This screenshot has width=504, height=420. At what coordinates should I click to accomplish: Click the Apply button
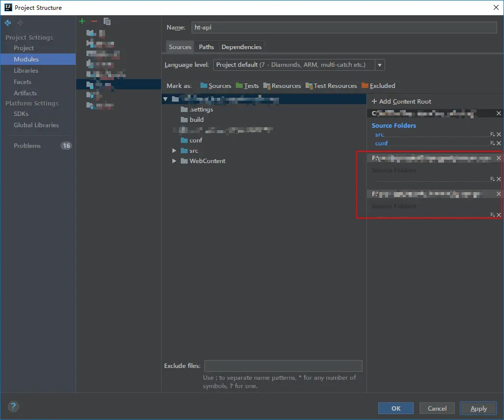point(478,408)
